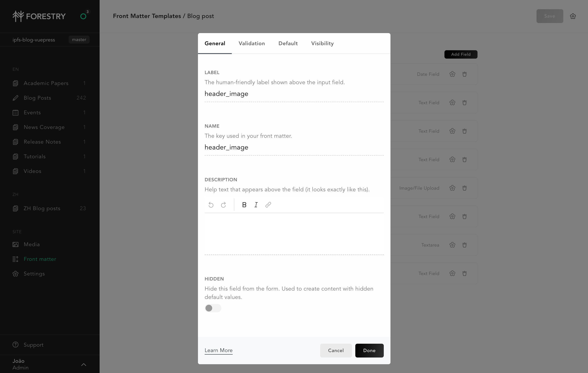Switch to the Default tab

[288, 44]
